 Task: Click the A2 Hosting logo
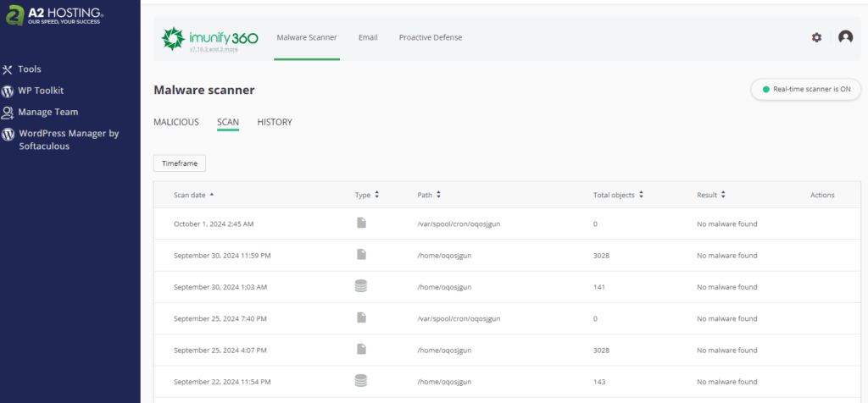coord(55,15)
